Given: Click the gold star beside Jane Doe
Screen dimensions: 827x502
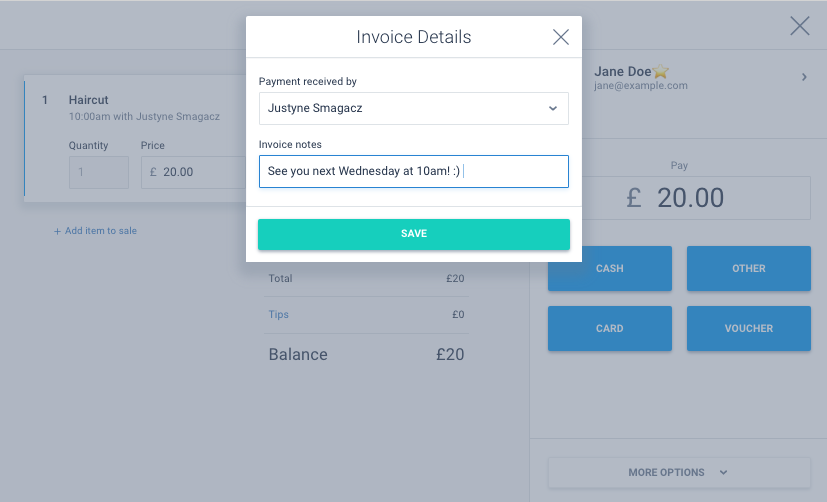Looking at the screenshot, I should [x=661, y=72].
